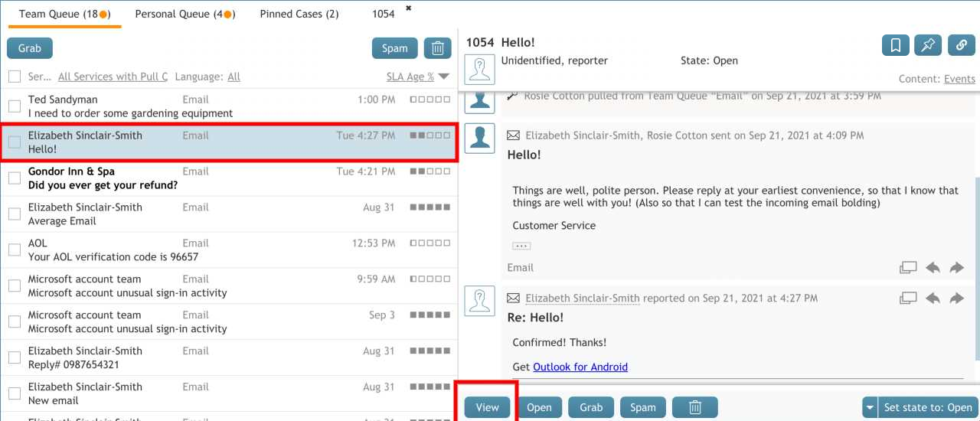Screen dimensions: 980x421
Task: Forward the 4:09 PM Hello! email
Action: click(956, 268)
